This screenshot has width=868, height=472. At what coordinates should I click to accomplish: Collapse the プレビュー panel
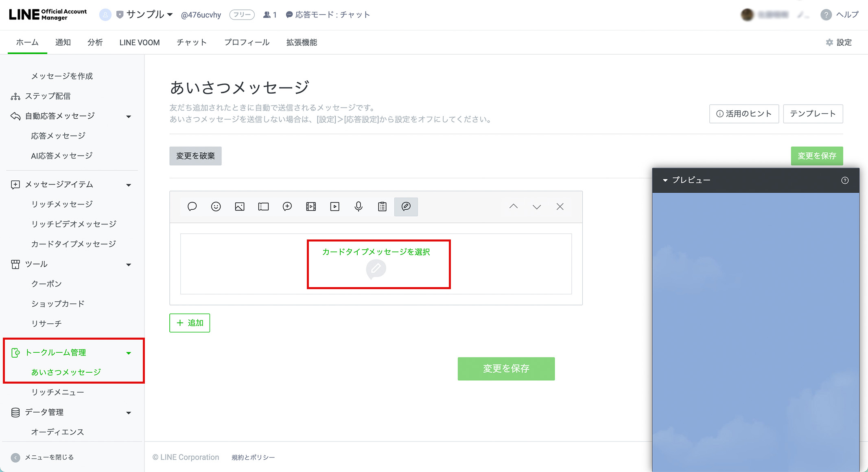coord(665,180)
